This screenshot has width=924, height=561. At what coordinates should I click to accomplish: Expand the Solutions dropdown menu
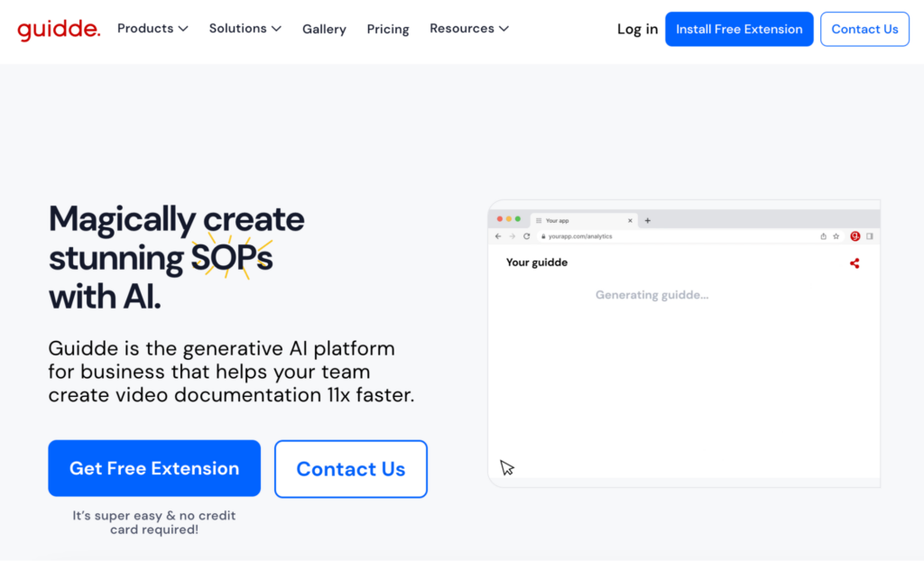coord(245,29)
